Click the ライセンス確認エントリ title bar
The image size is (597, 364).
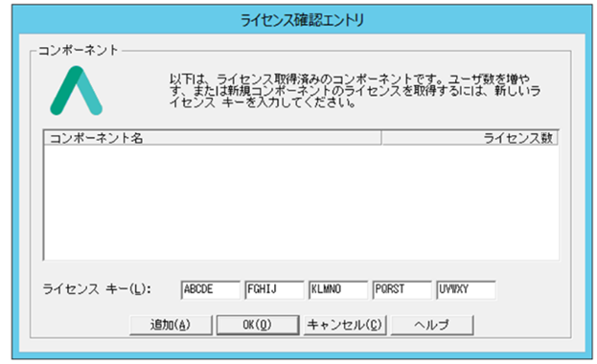(x=302, y=20)
